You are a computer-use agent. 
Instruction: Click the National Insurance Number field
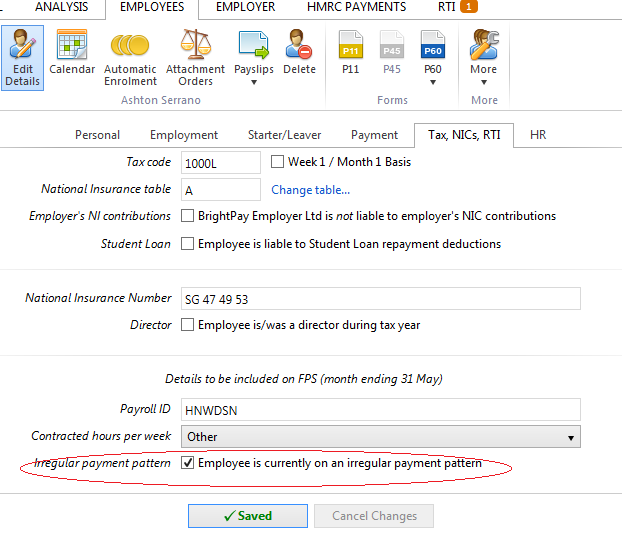[x=380, y=299]
